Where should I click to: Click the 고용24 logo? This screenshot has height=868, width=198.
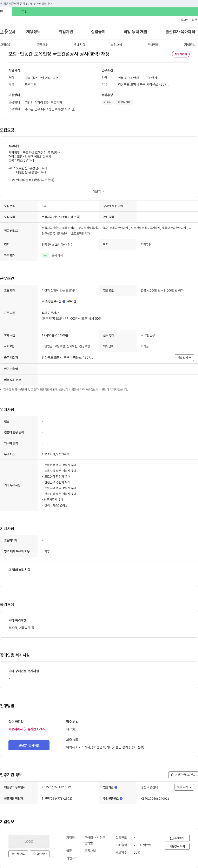[x=7, y=32]
